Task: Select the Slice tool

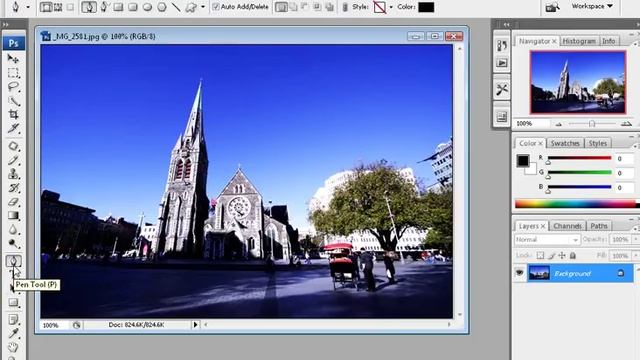Action: click(x=13, y=129)
